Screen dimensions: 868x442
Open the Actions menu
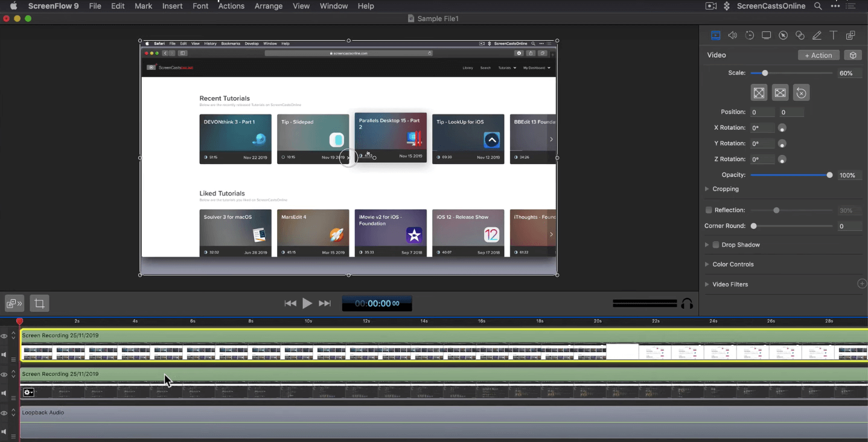231,6
